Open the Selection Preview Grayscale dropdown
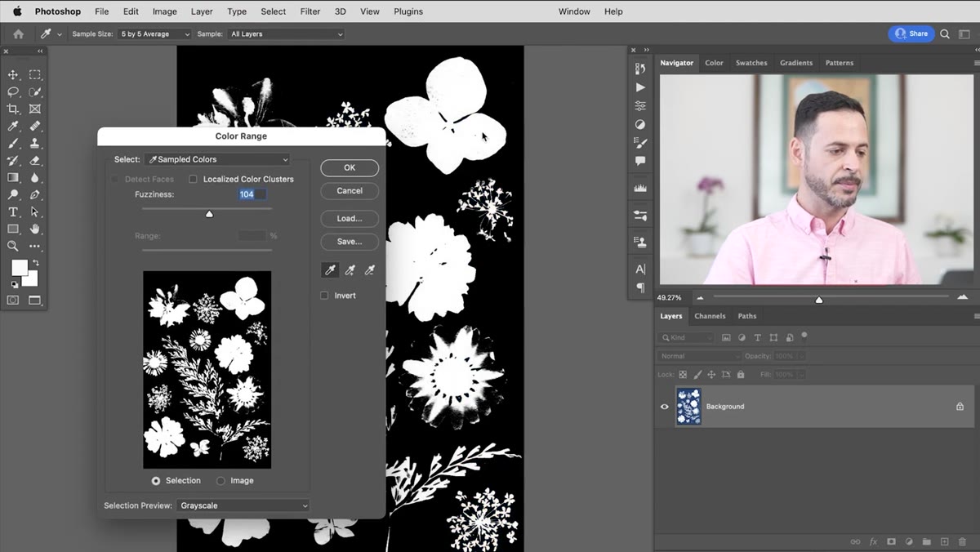This screenshot has width=980, height=552. coord(243,505)
